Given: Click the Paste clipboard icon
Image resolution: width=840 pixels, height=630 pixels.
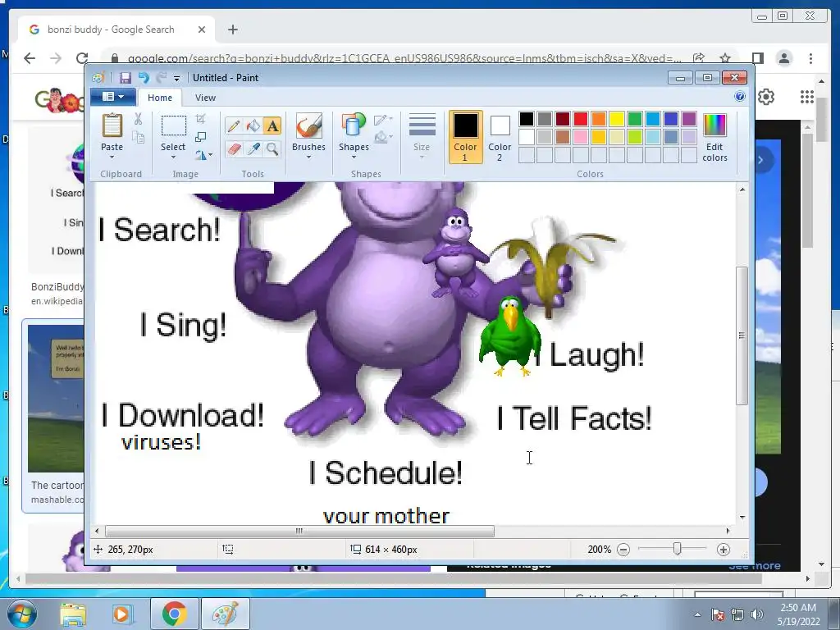Looking at the screenshot, I should [x=112, y=126].
